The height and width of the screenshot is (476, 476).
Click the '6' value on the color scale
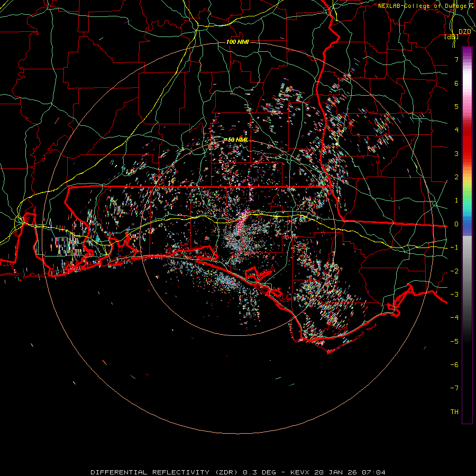(x=456, y=83)
